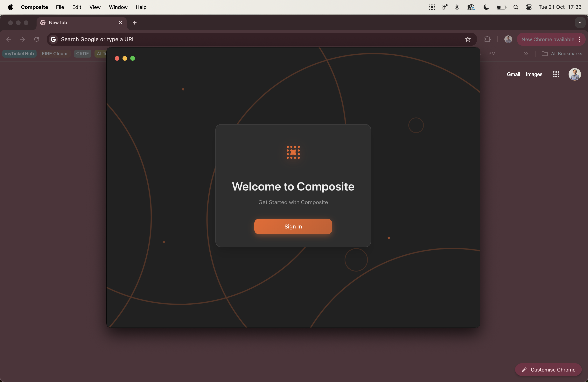The height and width of the screenshot is (382, 588).
Task: Click the Search Google or type a URL field
Action: tap(247, 39)
